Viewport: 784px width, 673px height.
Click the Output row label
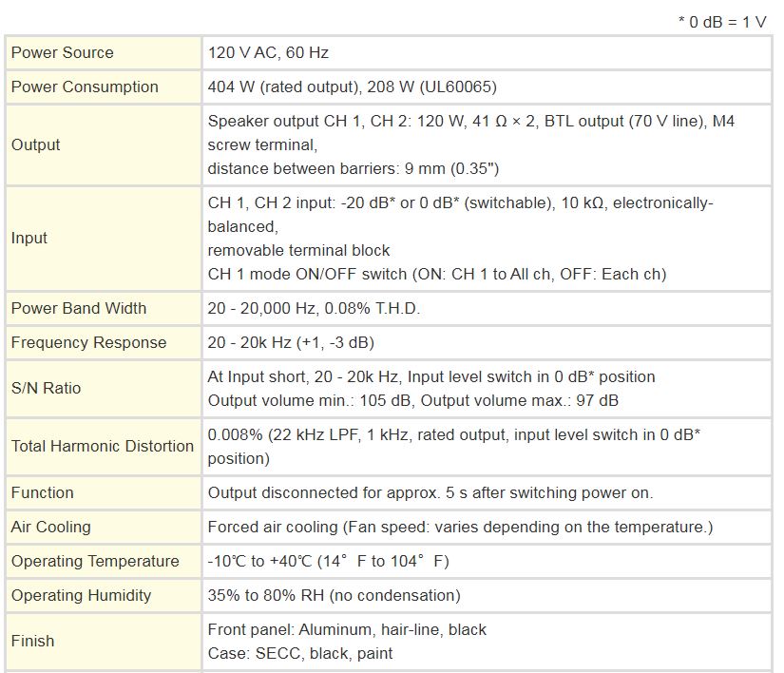point(36,145)
